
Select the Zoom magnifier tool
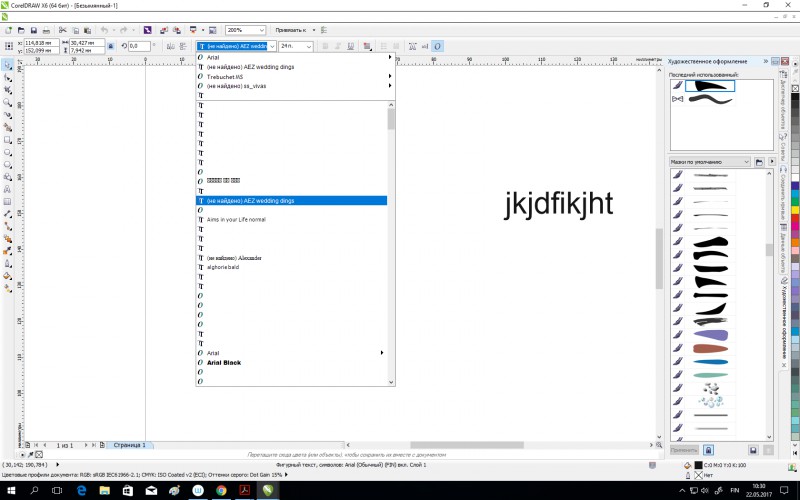(8, 103)
